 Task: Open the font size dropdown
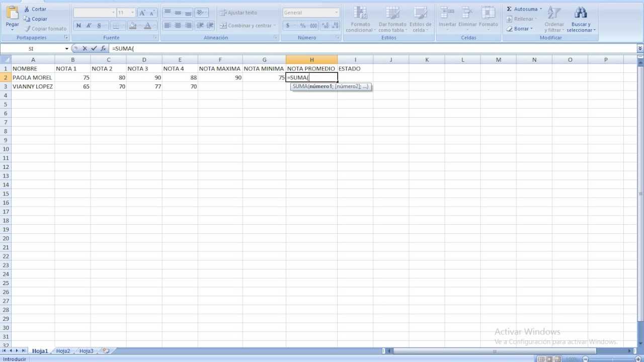(133, 13)
